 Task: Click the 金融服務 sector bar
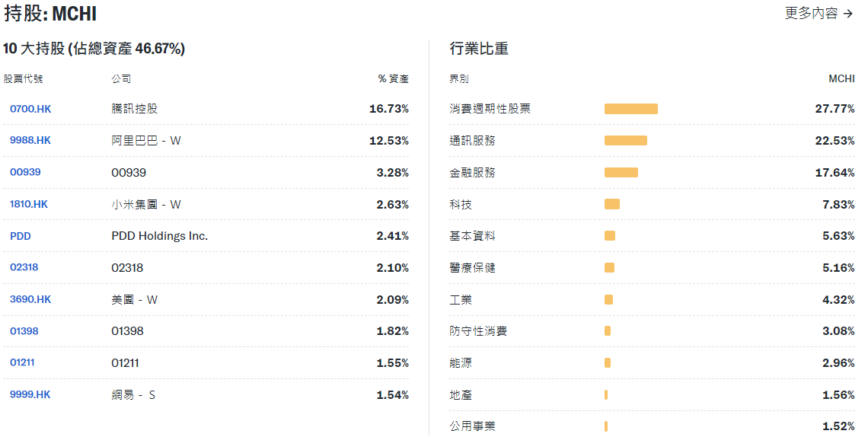click(x=621, y=173)
